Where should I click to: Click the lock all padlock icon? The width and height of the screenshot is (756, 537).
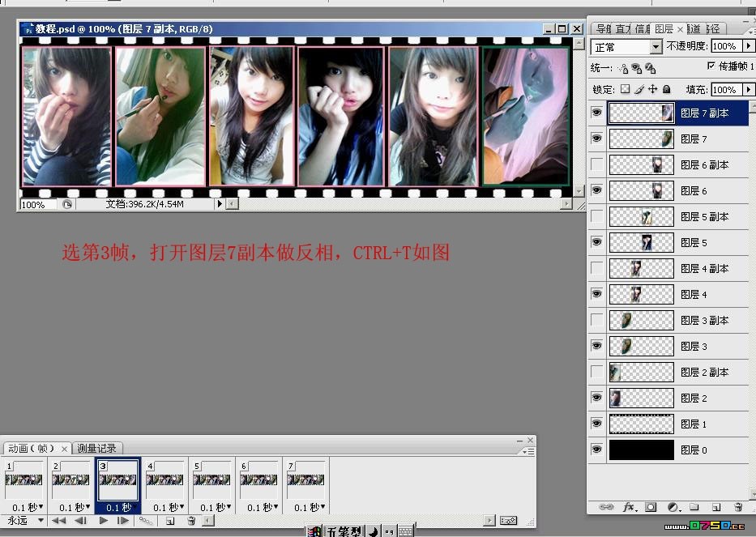666,89
